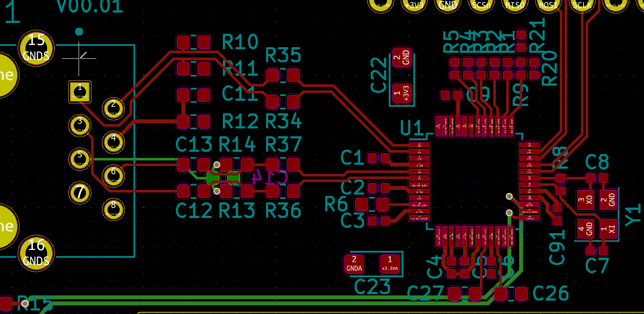
Task: Select round connector pad labeled 8
Action: (113, 209)
